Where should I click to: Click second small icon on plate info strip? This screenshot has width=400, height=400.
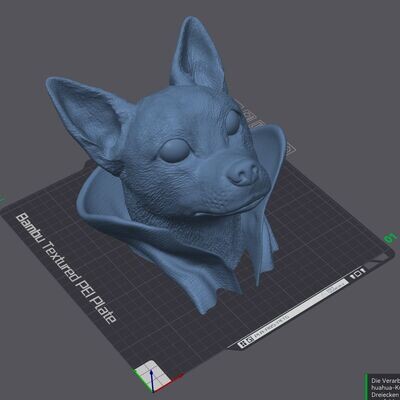click(250, 340)
